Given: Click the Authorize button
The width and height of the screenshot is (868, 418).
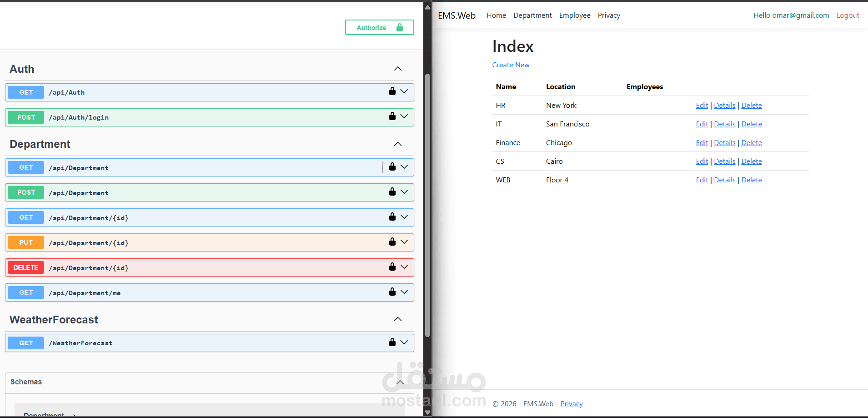Looking at the screenshot, I should [x=380, y=27].
